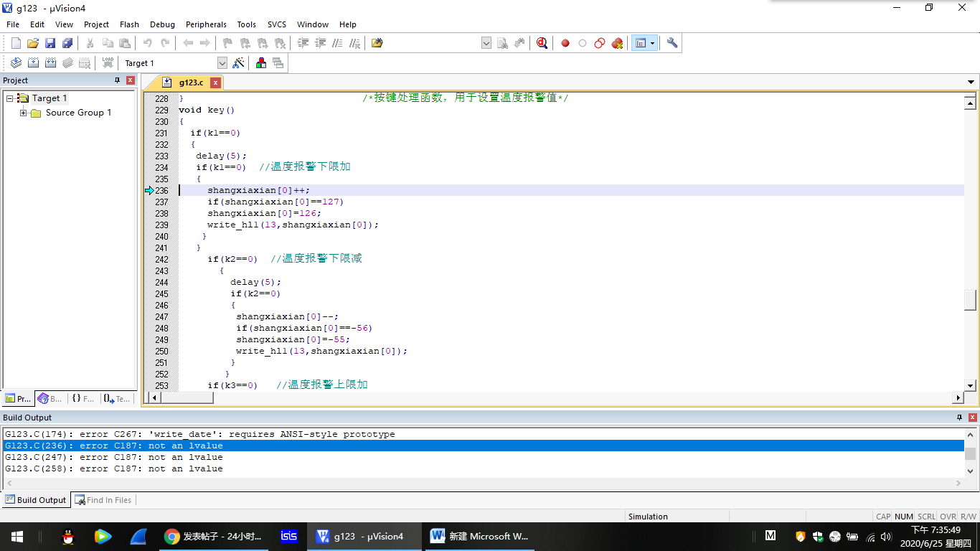The height and width of the screenshot is (551, 980).
Task: Save the current file with the floppy icon
Action: [x=50, y=43]
